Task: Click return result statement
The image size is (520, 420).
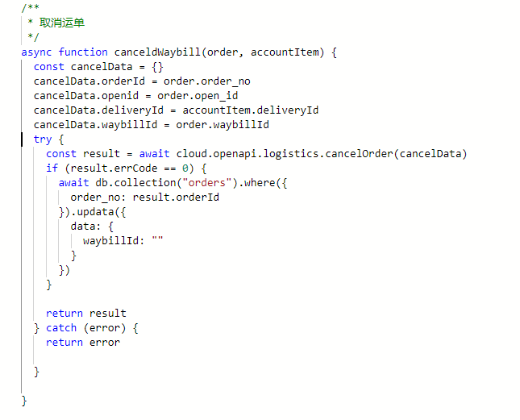Action: click(x=86, y=314)
